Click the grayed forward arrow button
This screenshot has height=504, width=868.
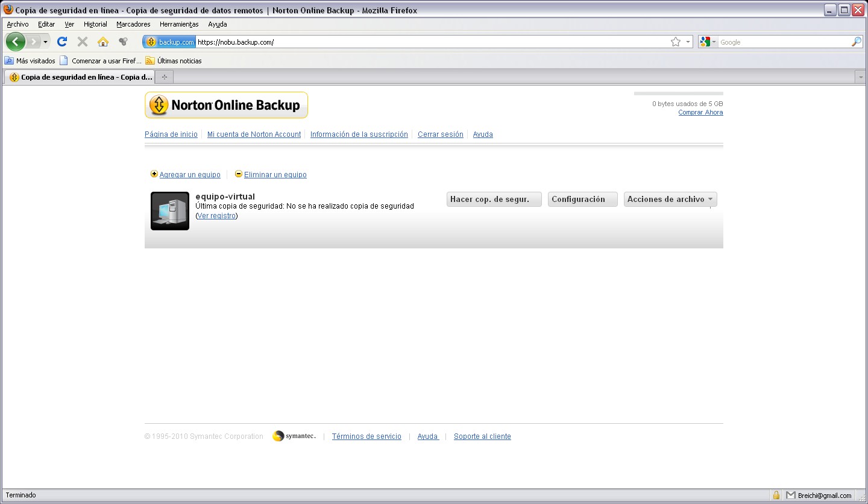(x=33, y=42)
